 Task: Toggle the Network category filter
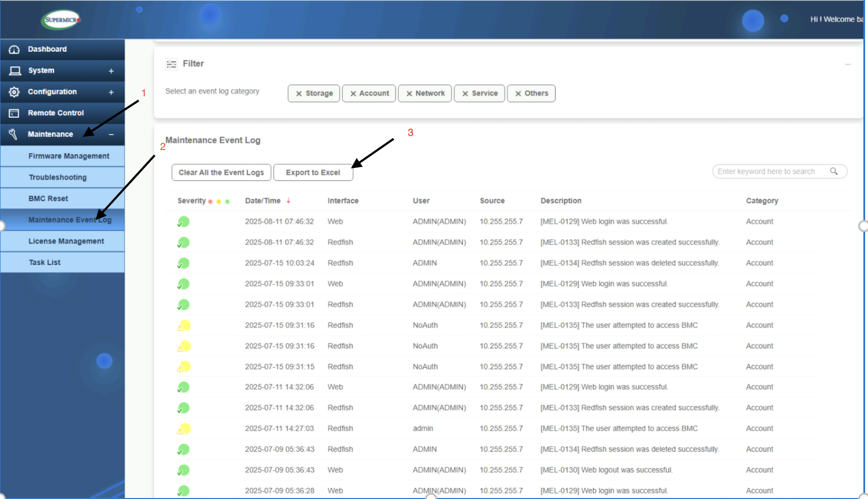click(425, 93)
